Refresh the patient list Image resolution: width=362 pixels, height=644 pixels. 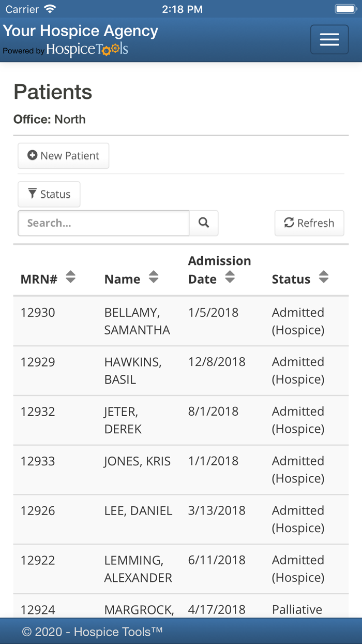[309, 223]
